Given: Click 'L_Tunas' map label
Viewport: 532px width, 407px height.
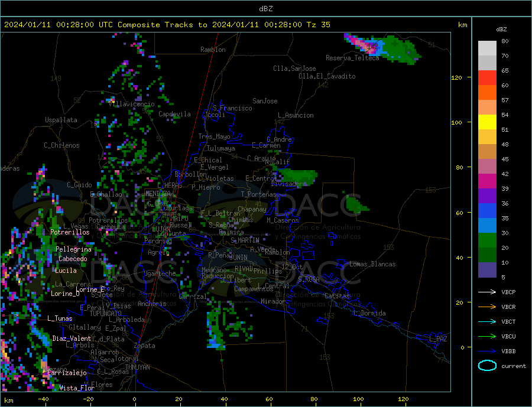Looking at the screenshot, I should [x=60, y=318].
